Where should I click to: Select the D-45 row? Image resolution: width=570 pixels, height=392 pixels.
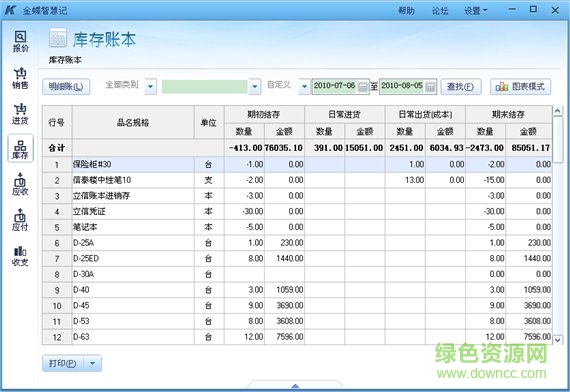point(297,305)
